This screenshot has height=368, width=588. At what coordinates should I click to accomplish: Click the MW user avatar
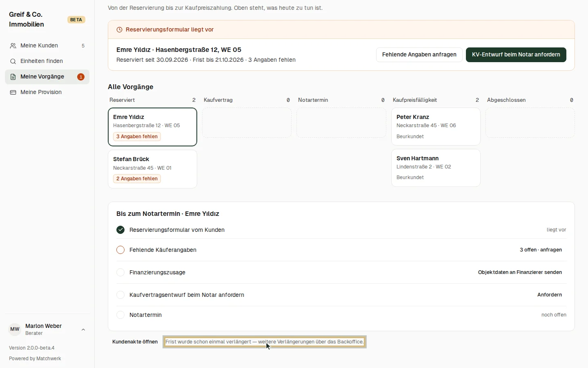point(15,329)
